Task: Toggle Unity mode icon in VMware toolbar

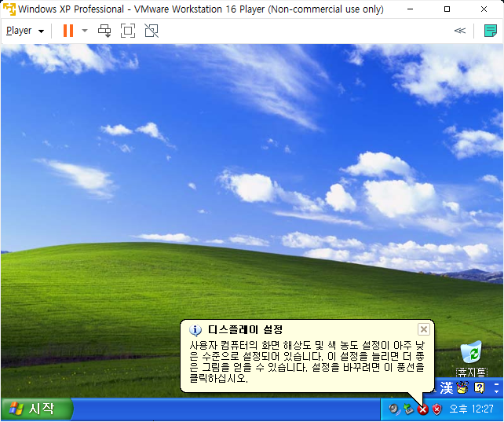Action: (x=152, y=31)
